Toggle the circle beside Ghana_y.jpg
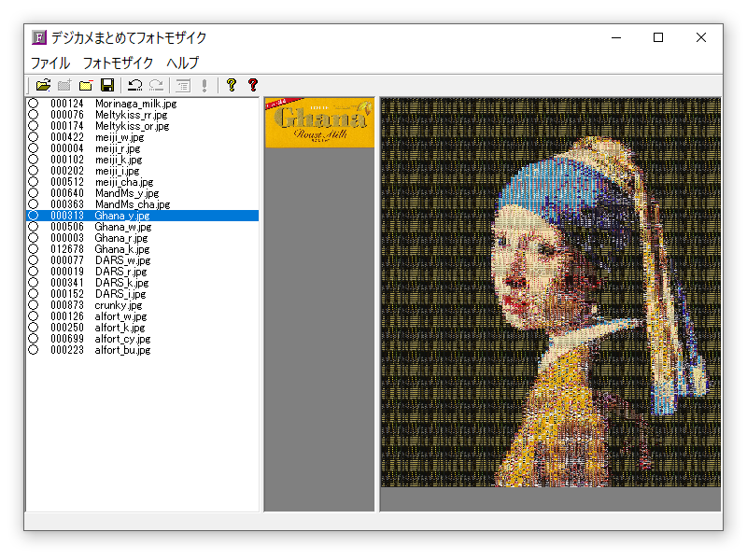The width and height of the screenshot is (747, 560). (x=33, y=216)
